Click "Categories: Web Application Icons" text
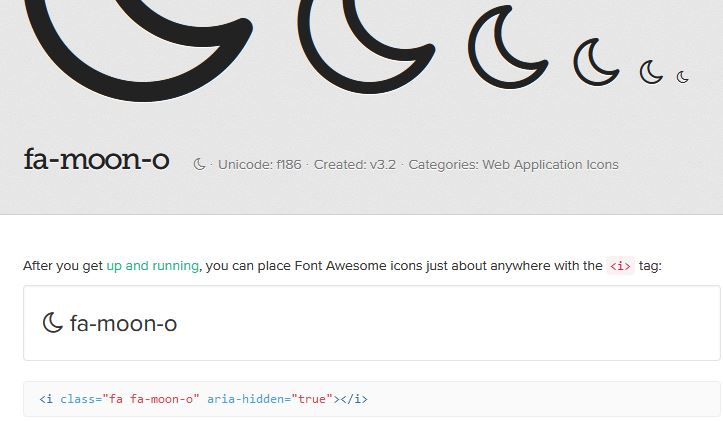The height and width of the screenshot is (421, 723). pos(513,165)
